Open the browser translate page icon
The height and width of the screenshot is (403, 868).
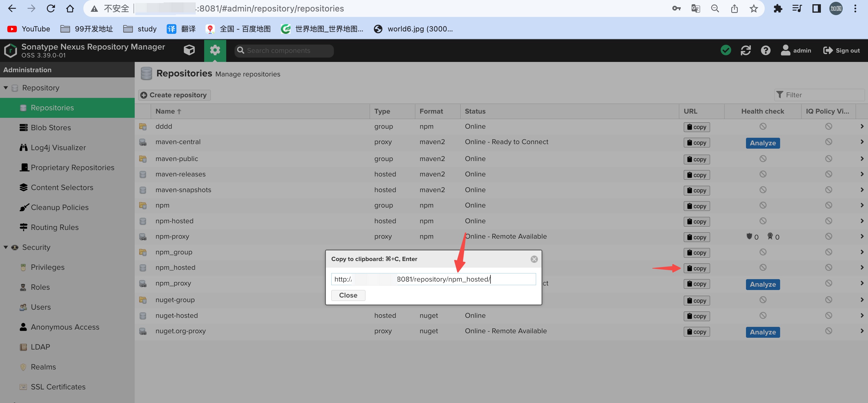click(x=696, y=8)
